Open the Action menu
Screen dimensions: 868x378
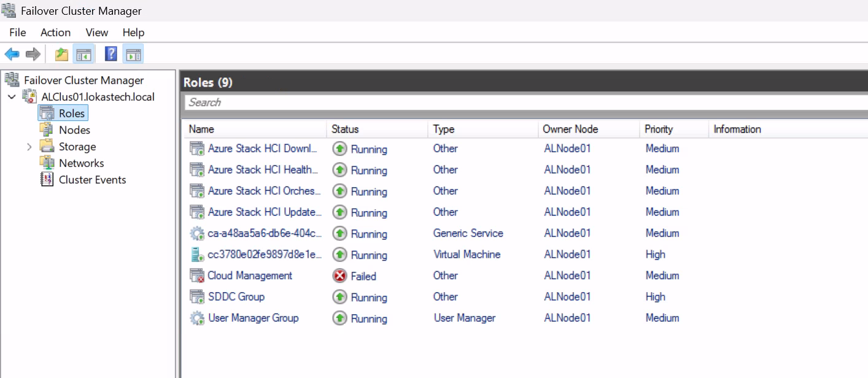55,33
